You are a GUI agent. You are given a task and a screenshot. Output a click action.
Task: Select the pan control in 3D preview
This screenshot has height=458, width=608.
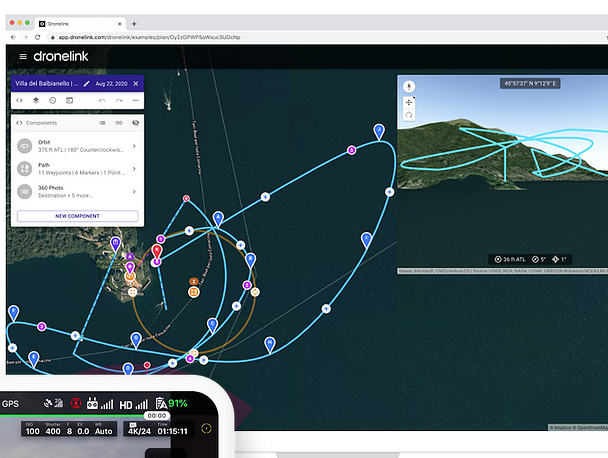tap(409, 103)
